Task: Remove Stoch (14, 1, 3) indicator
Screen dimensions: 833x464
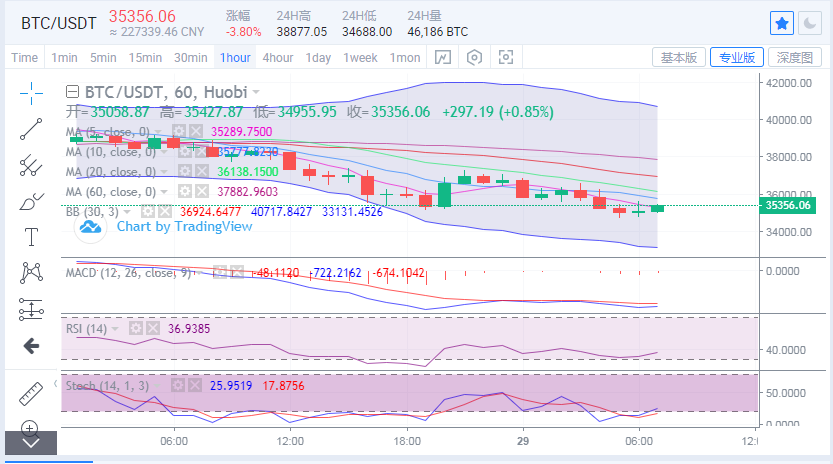Action: tap(195, 385)
